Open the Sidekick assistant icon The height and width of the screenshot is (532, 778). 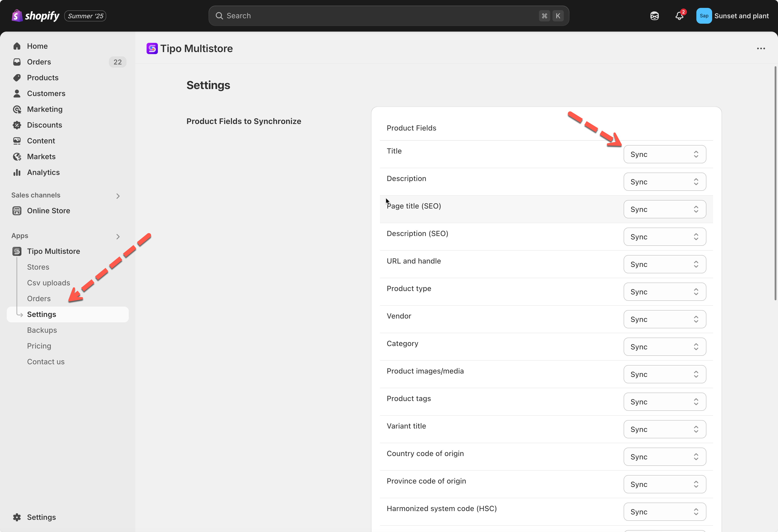point(654,16)
